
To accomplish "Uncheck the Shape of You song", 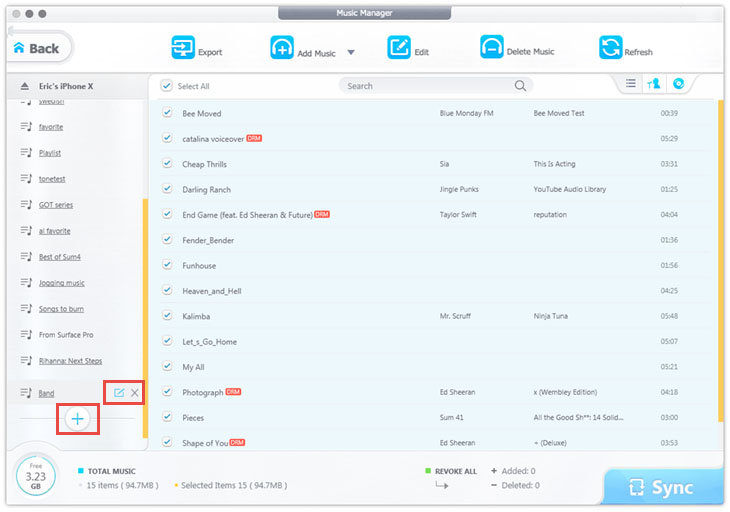I will click(167, 442).
